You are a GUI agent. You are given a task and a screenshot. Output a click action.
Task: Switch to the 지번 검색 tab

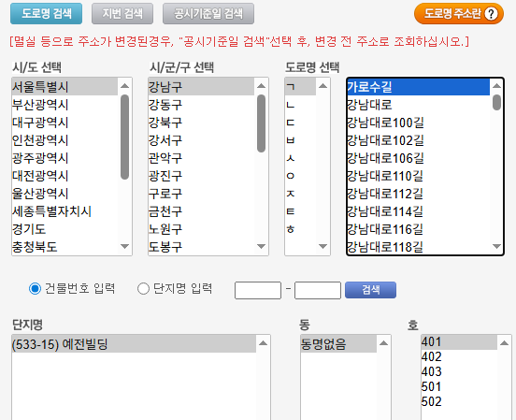(122, 14)
